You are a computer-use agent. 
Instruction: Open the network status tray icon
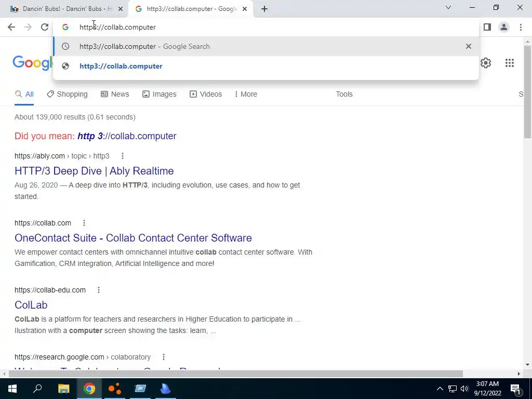pos(453,389)
